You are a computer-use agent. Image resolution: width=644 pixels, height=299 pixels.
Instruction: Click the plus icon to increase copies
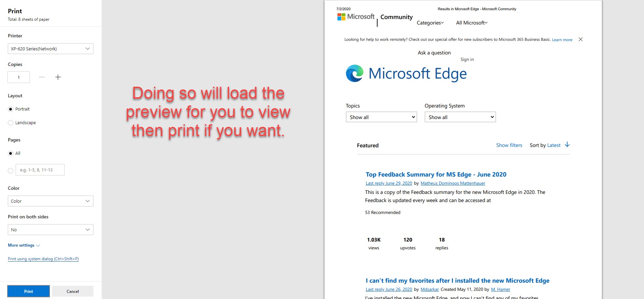pyautogui.click(x=58, y=77)
